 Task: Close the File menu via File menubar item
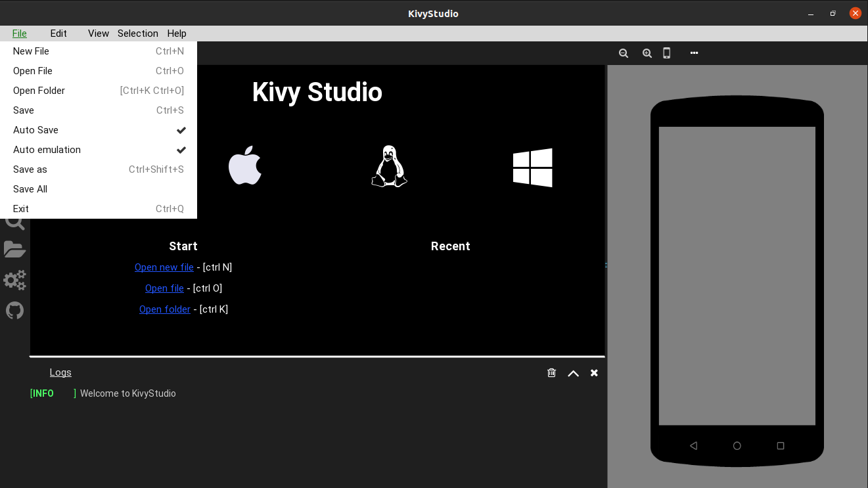[20, 33]
